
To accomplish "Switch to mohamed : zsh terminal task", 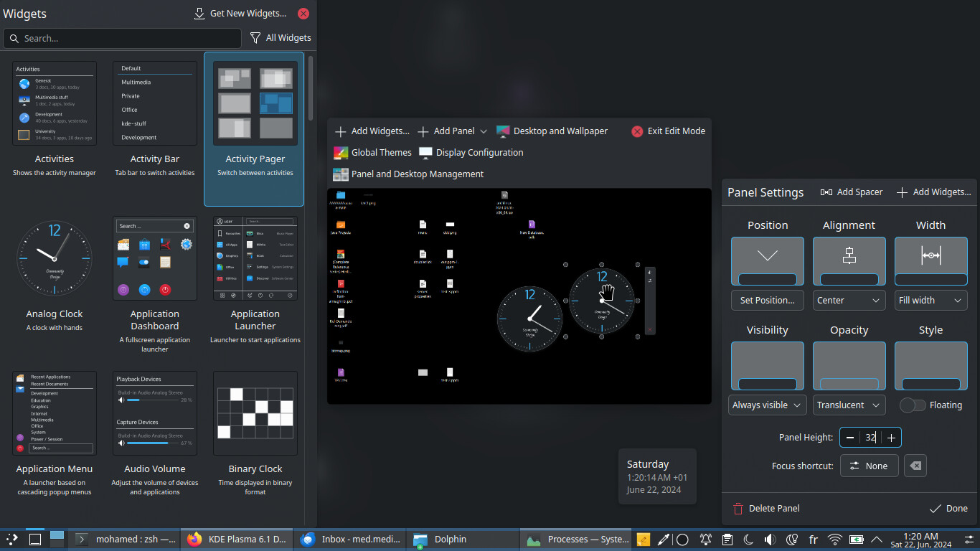I will click(x=126, y=540).
